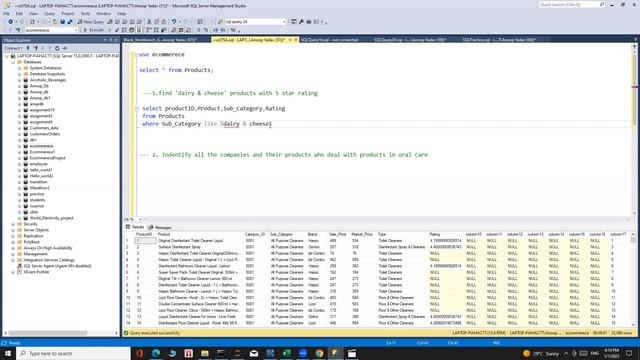Open the Mail app from the taskbar
This screenshot has height=360, width=640.
254,353
